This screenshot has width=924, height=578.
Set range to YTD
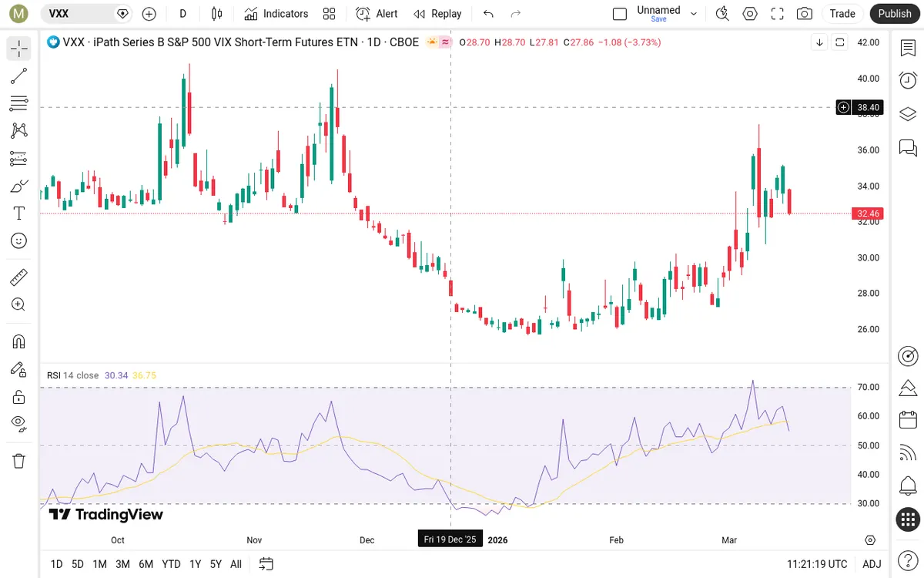[171, 564]
